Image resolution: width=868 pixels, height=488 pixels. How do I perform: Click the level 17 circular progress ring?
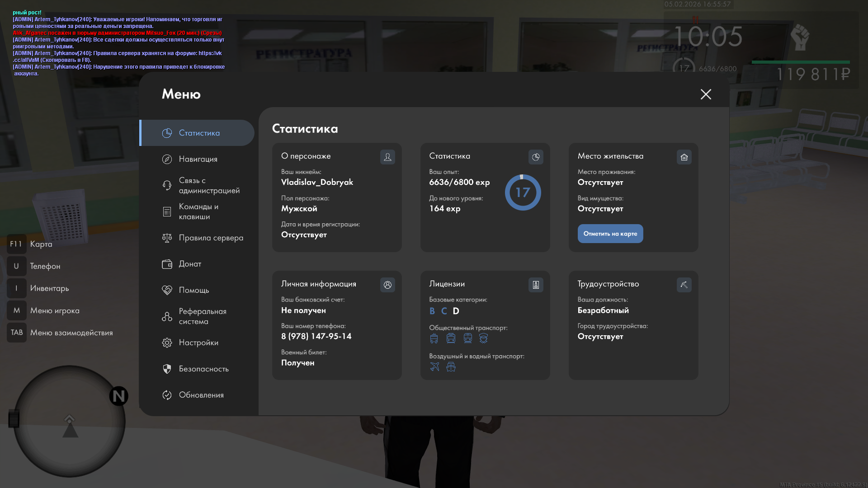[x=523, y=192]
